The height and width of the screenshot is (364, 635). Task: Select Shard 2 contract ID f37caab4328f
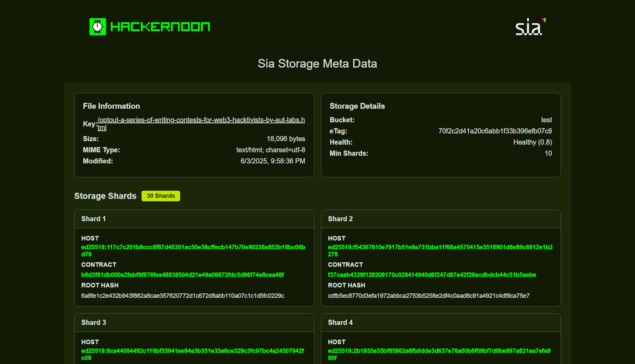click(432, 275)
